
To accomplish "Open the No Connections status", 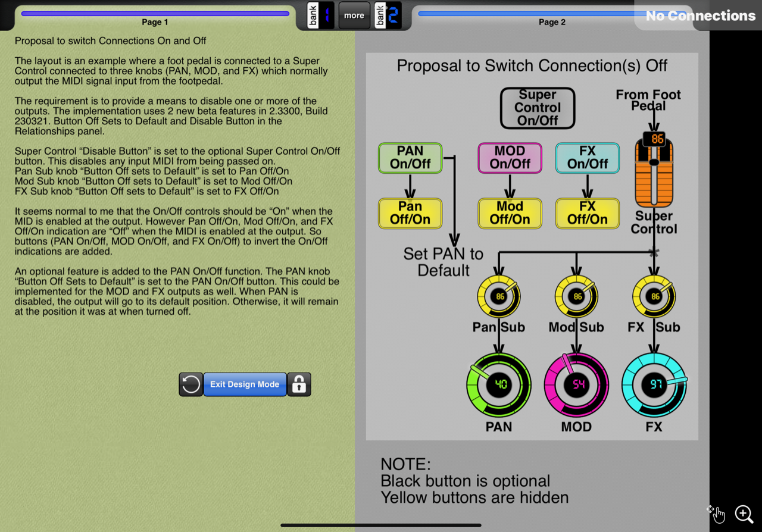I will (700, 16).
